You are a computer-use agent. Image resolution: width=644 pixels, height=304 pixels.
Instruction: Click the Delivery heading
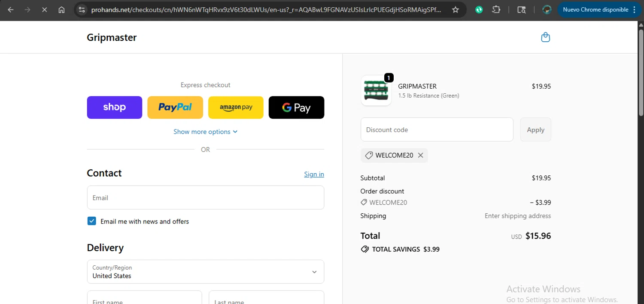105,248
